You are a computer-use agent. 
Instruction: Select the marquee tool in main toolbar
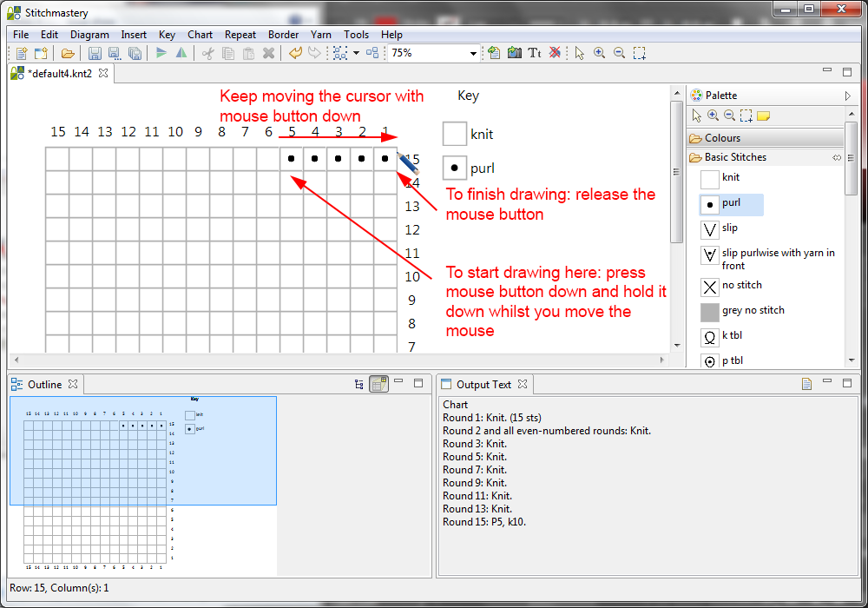640,53
